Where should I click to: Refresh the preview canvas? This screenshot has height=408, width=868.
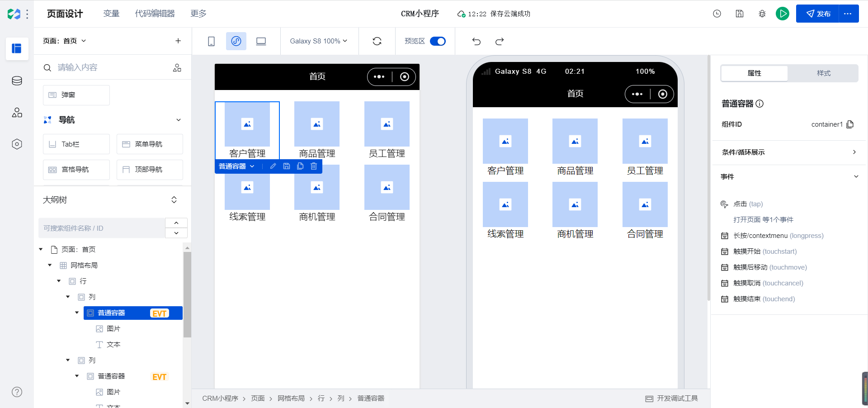pyautogui.click(x=377, y=41)
